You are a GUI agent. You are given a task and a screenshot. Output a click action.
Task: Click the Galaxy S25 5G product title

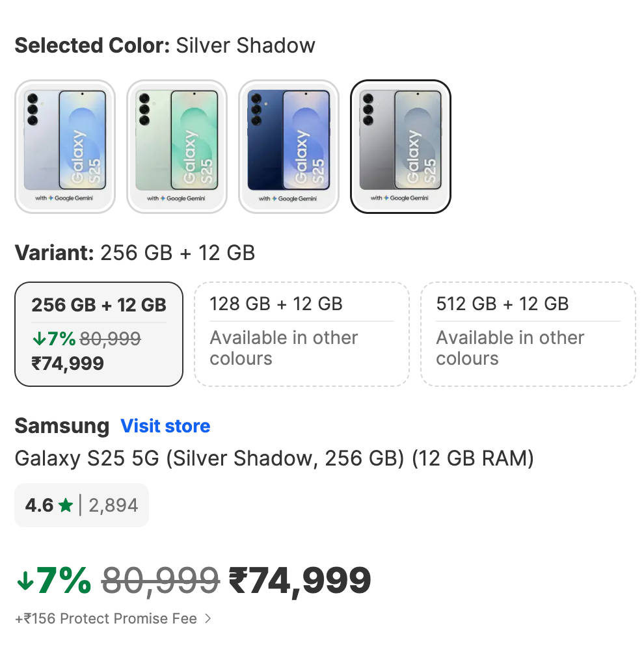pos(274,458)
